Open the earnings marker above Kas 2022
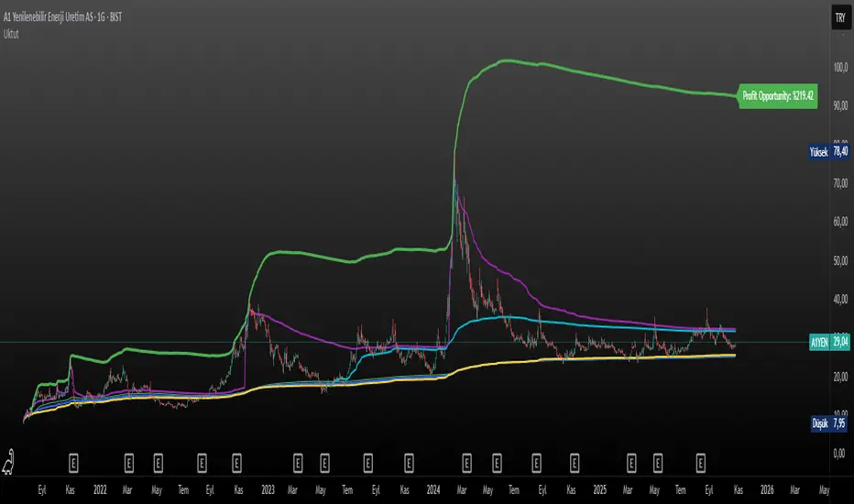The image size is (854, 504). [236, 463]
